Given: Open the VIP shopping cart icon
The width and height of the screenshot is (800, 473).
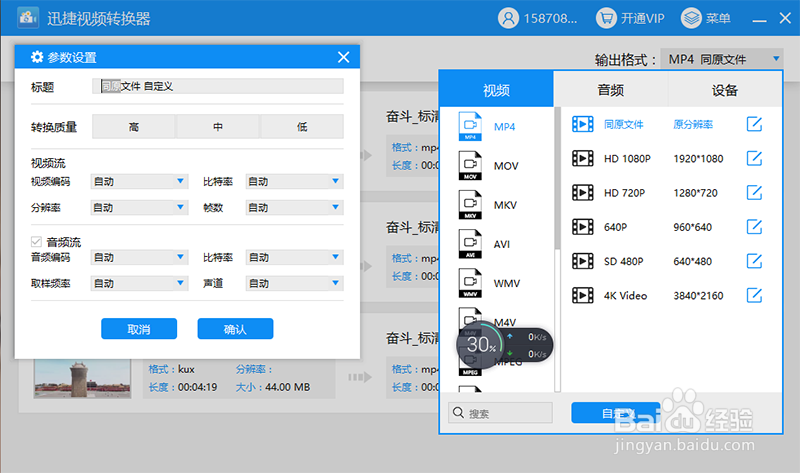Looking at the screenshot, I should click(x=606, y=18).
